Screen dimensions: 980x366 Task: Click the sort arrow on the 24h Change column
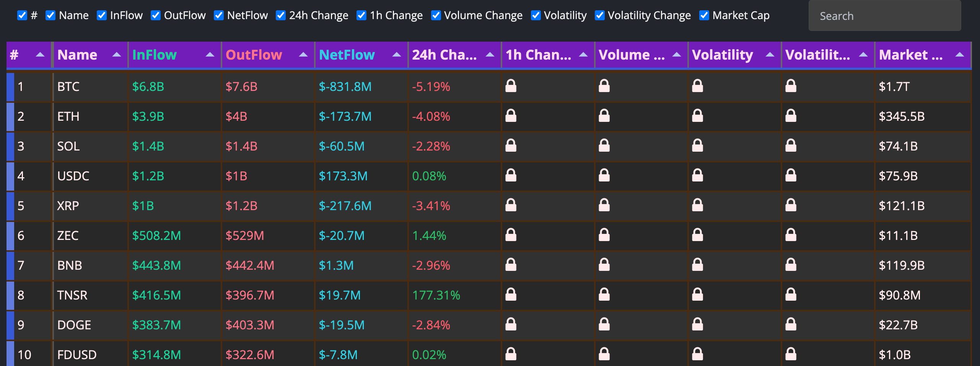(490, 55)
